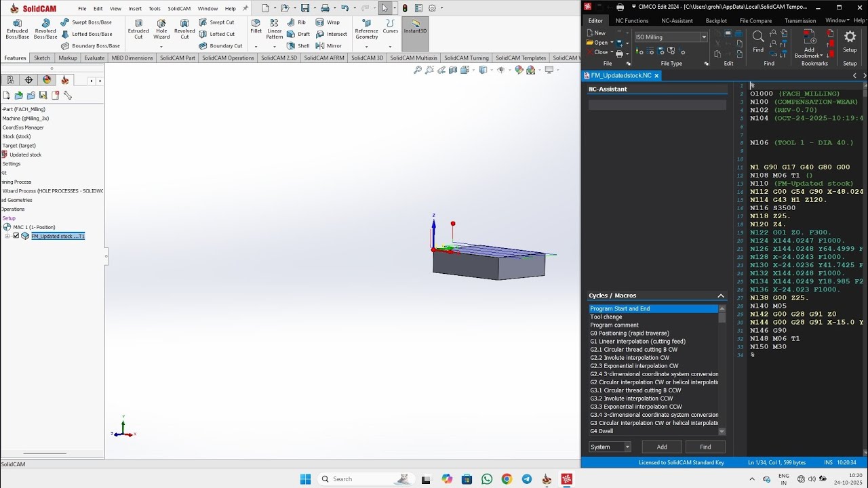
Task: Choose the Swept Boss/Base feature
Action: point(86,22)
